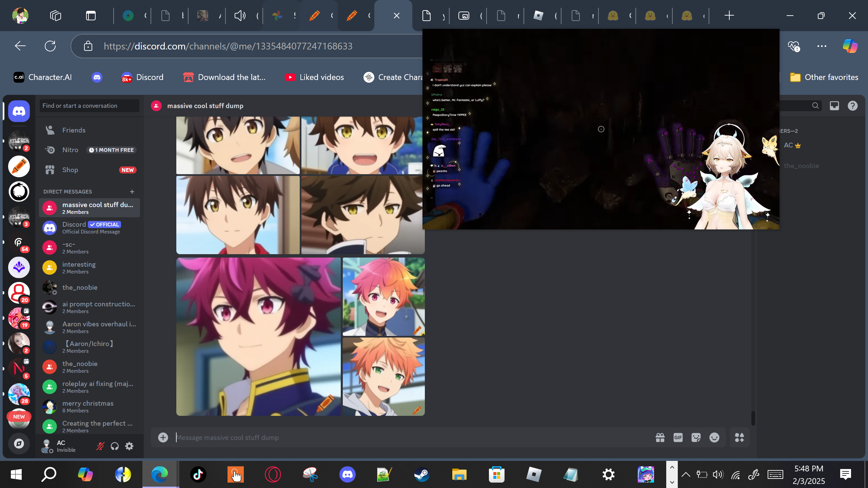Open roleplay ai fixing group chat
868x488 pixels.
point(90,387)
